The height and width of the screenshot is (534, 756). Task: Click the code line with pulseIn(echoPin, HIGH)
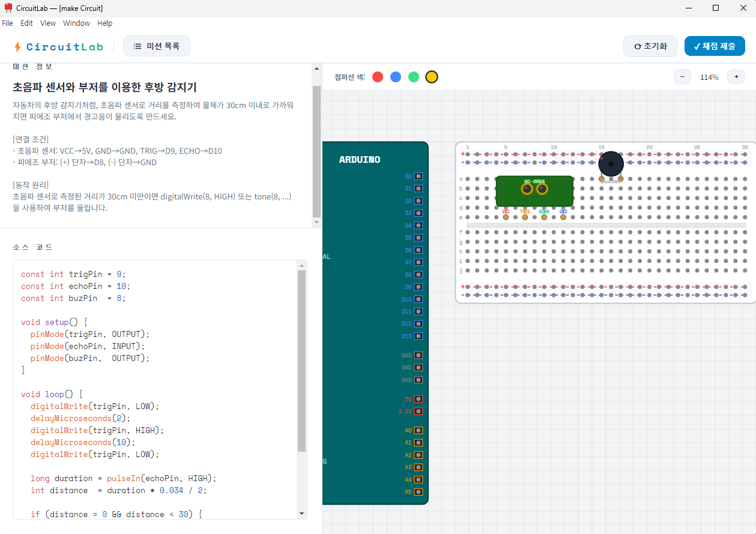click(x=123, y=478)
